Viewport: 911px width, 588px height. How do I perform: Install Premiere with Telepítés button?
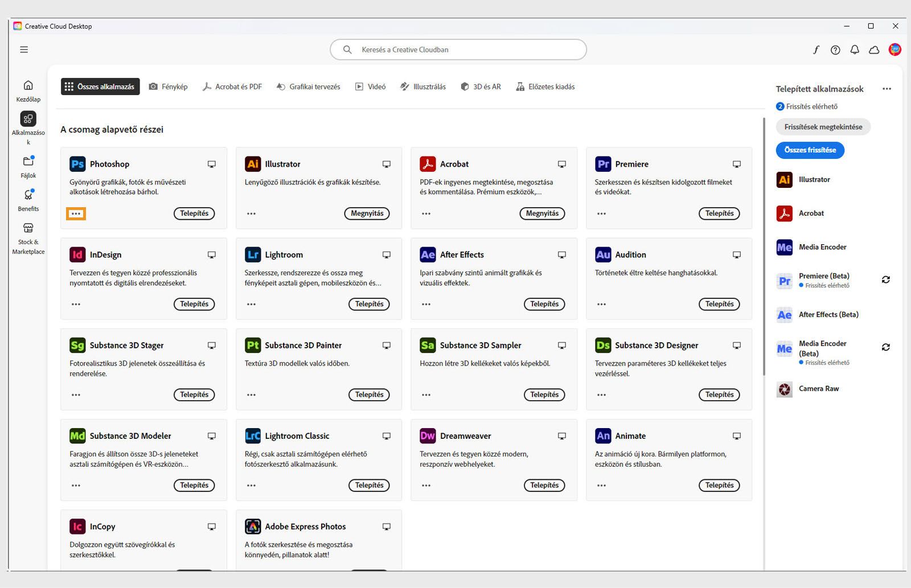point(720,213)
